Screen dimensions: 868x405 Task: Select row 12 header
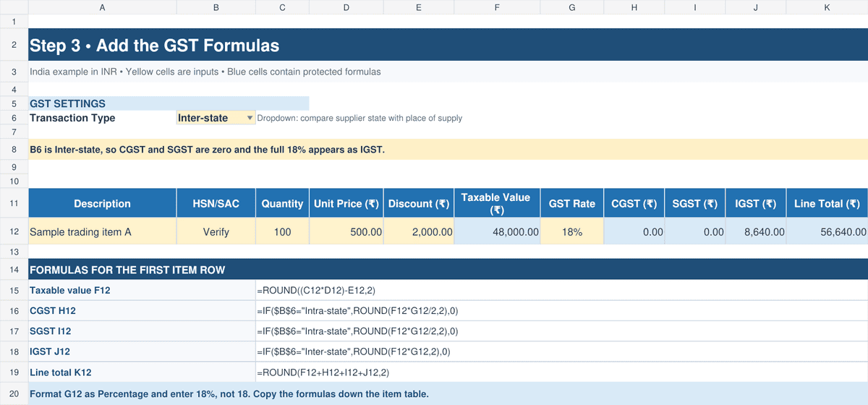[14, 232]
